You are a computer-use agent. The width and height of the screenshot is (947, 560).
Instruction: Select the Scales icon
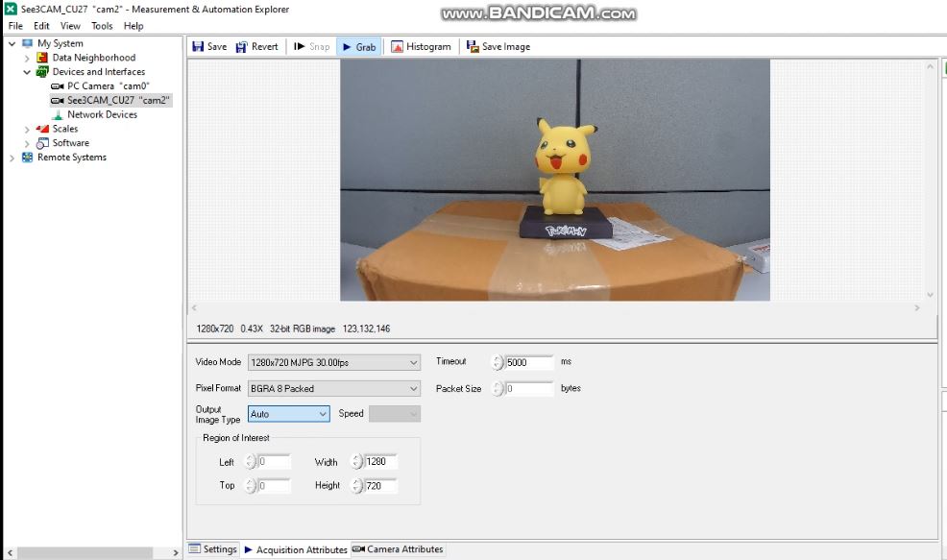(42, 129)
